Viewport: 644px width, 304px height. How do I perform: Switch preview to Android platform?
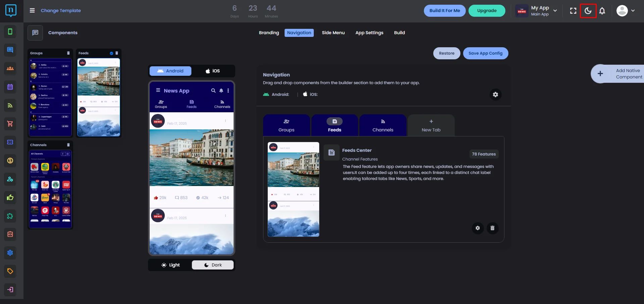(170, 71)
